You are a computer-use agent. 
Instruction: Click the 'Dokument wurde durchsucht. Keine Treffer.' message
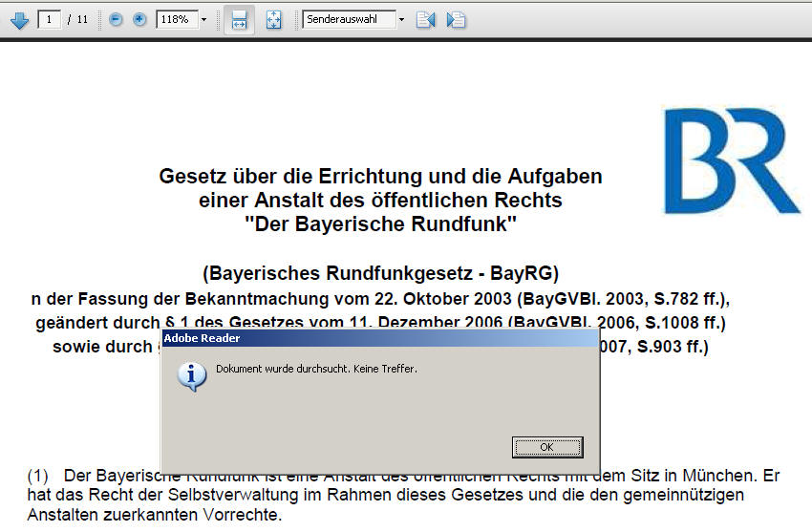(x=316, y=369)
